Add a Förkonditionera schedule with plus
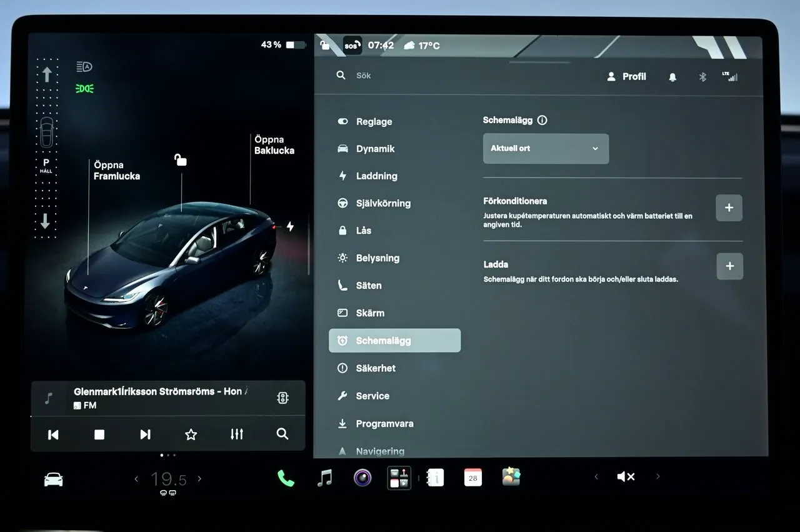This screenshot has height=532, width=800. click(729, 208)
